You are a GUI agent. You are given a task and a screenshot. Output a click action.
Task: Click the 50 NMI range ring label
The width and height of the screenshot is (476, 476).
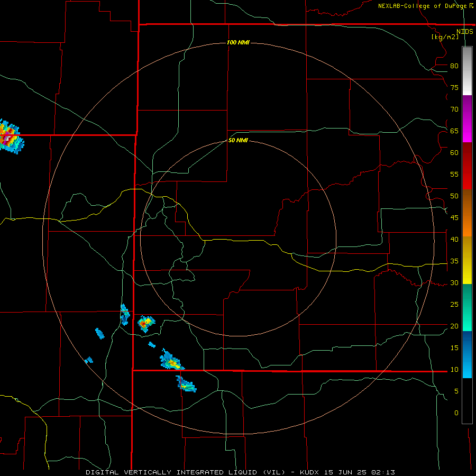[x=238, y=140]
